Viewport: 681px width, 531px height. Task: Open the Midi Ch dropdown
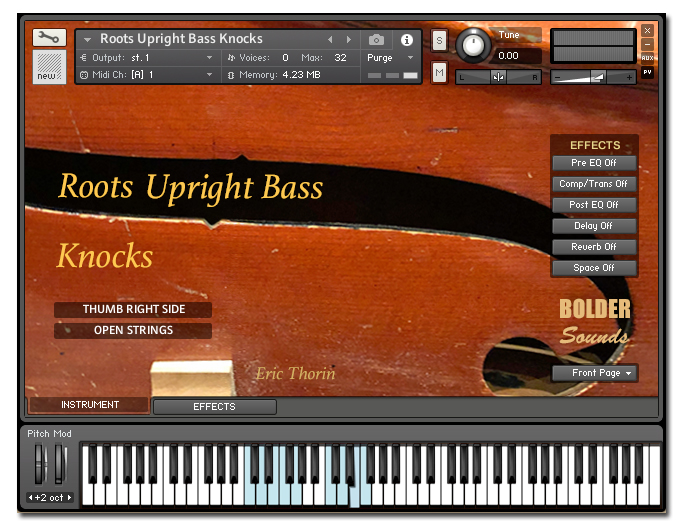(148, 75)
